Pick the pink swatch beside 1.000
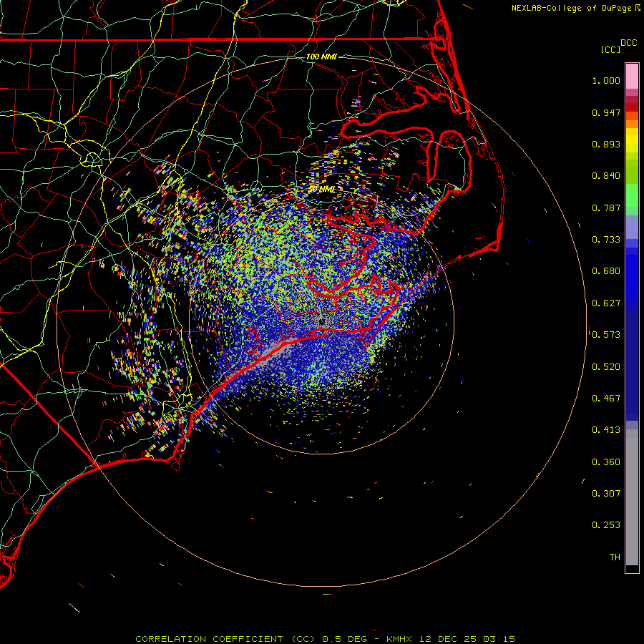Image resolution: width=644 pixels, height=644 pixels. tap(632, 77)
